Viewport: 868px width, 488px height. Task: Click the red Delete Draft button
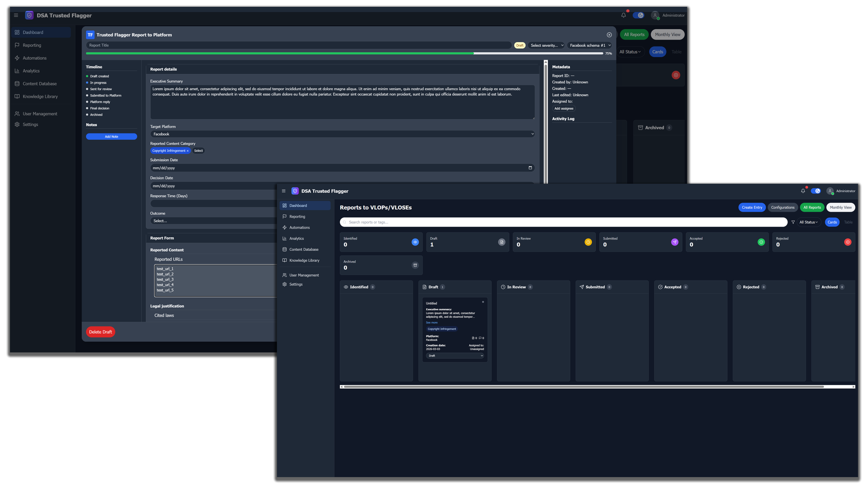[x=100, y=332]
